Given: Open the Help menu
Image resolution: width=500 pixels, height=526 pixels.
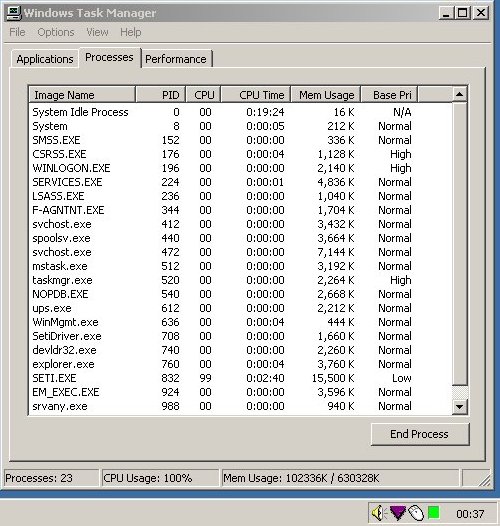Looking at the screenshot, I should click(131, 32).
